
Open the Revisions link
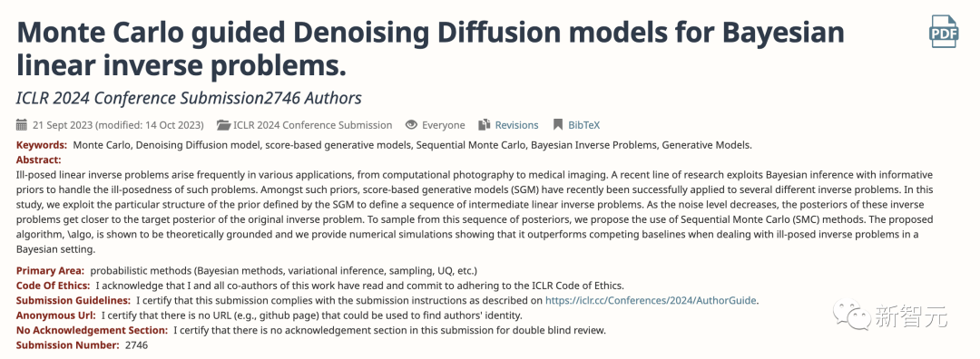tap(517, 125)
